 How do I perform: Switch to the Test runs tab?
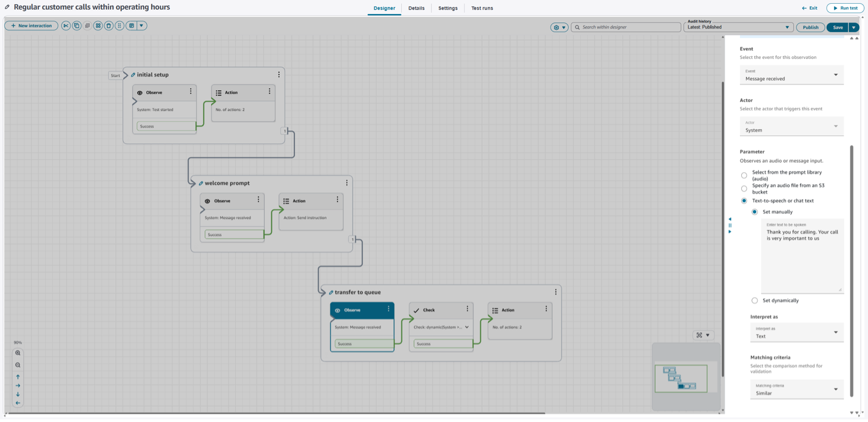click(482, 8)
